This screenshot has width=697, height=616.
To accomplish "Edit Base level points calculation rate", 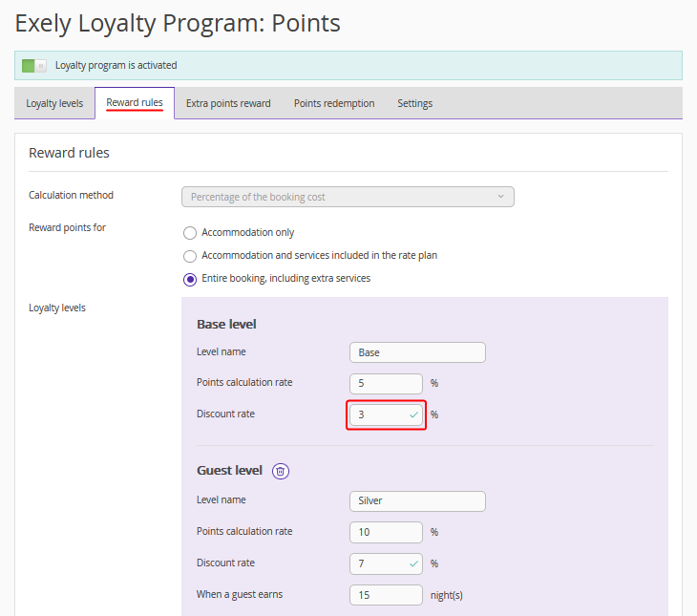I will click(386, 384).
